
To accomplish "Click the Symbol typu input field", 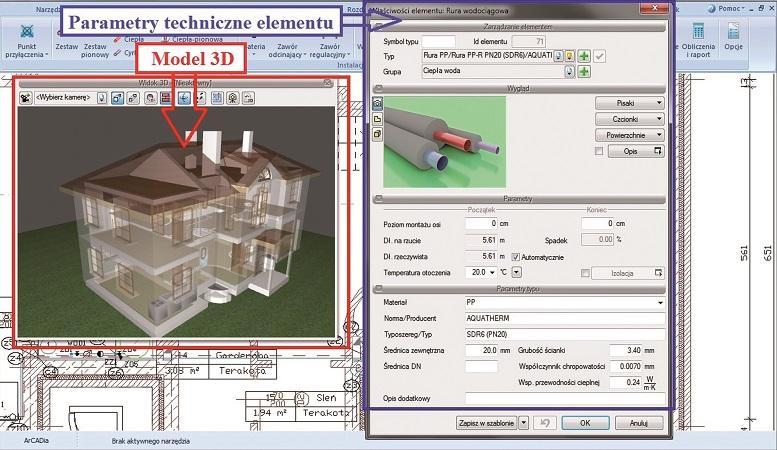I will [x=439, y=42].
